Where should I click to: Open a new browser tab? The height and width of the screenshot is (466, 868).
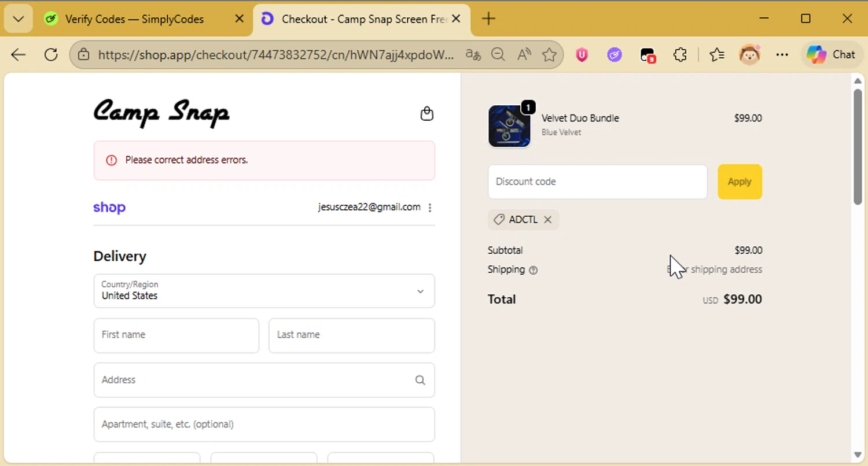pyautogui.click(x=488, y=19)
